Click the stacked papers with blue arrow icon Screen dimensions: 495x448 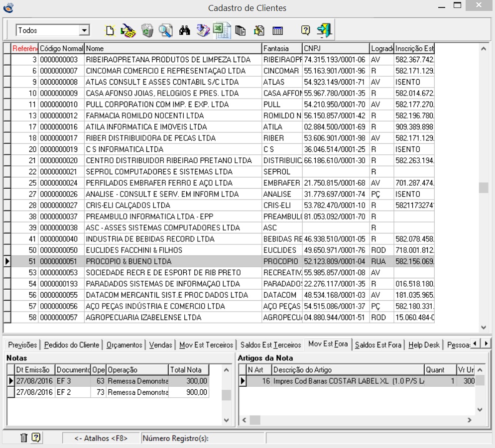[203, 30]
